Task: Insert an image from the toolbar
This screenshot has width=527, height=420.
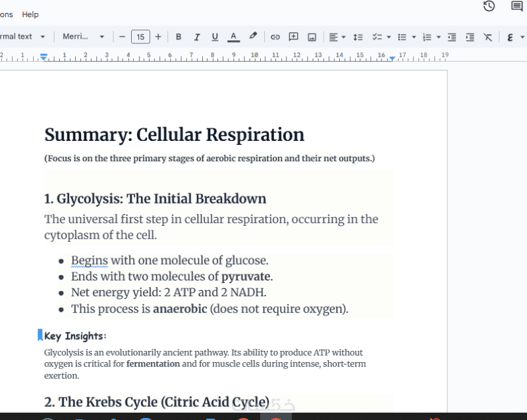Action: tap(312, 37)
